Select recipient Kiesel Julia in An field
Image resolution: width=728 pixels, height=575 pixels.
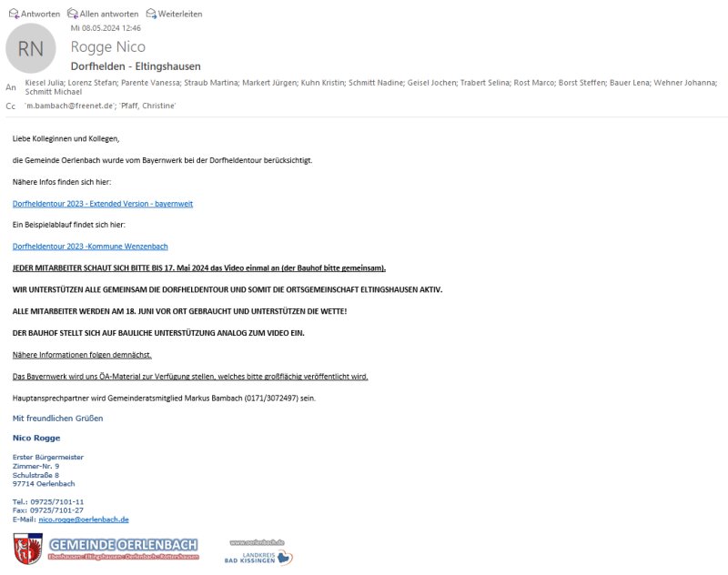coord(45,83)
